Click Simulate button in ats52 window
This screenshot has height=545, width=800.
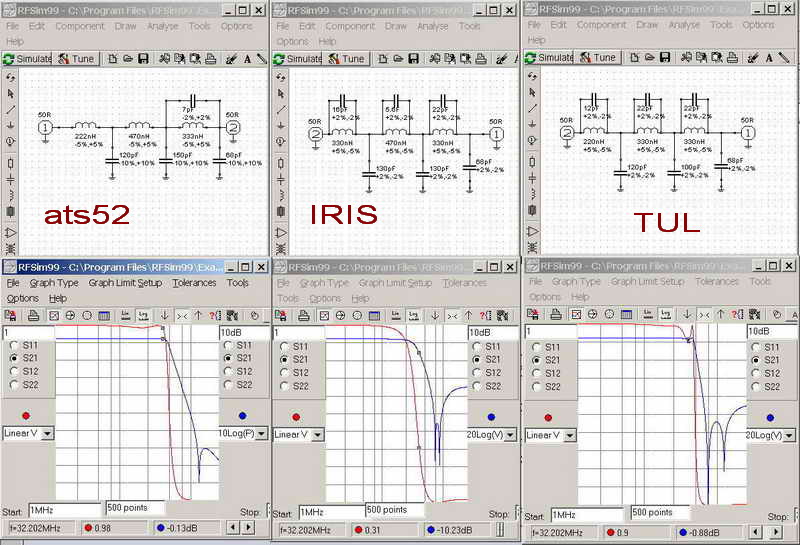tap(28, 59)
